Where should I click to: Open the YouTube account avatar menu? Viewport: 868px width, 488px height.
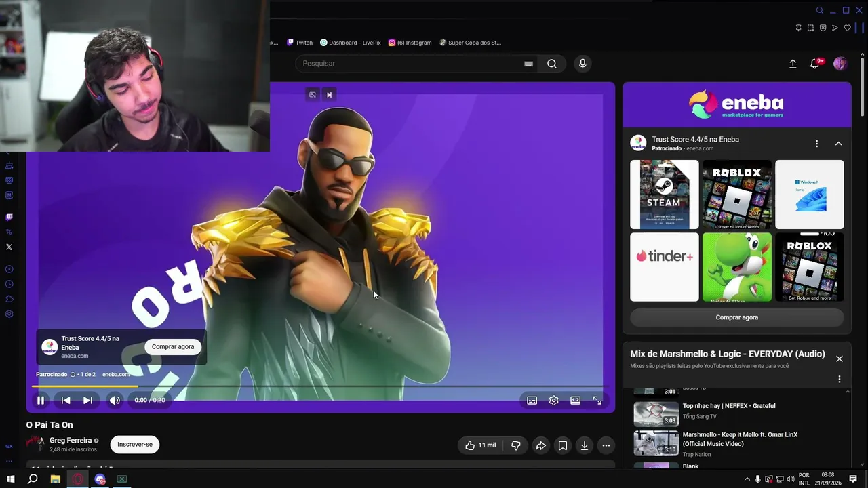click(840, 64)
